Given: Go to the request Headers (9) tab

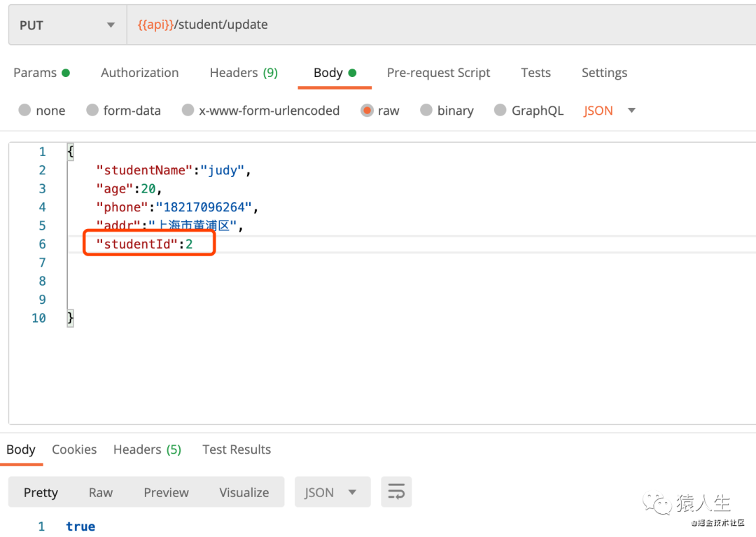Looking at the screenshot, I should click(244, 73).
